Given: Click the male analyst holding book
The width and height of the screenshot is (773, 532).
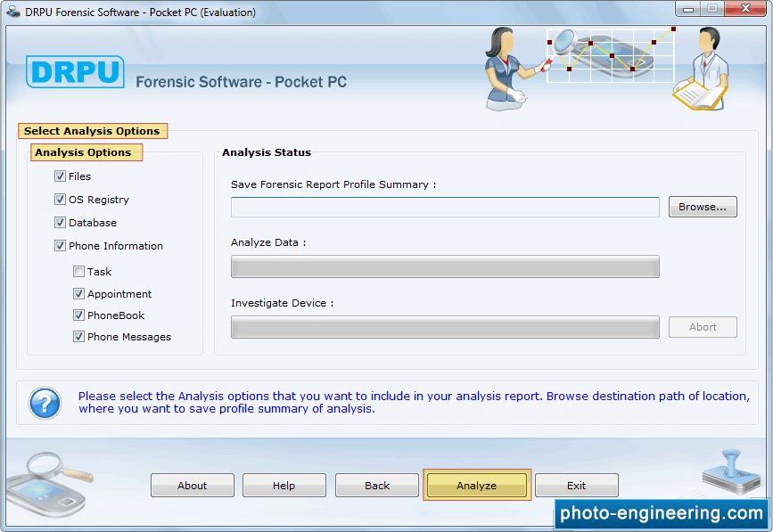Looking at the screenshot, I should (702, 69).
